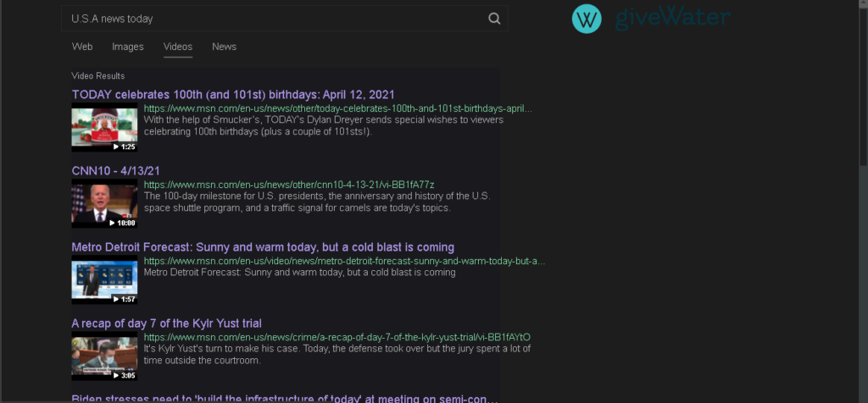
Task: Select the Videos tab
Action: [178, 47]
